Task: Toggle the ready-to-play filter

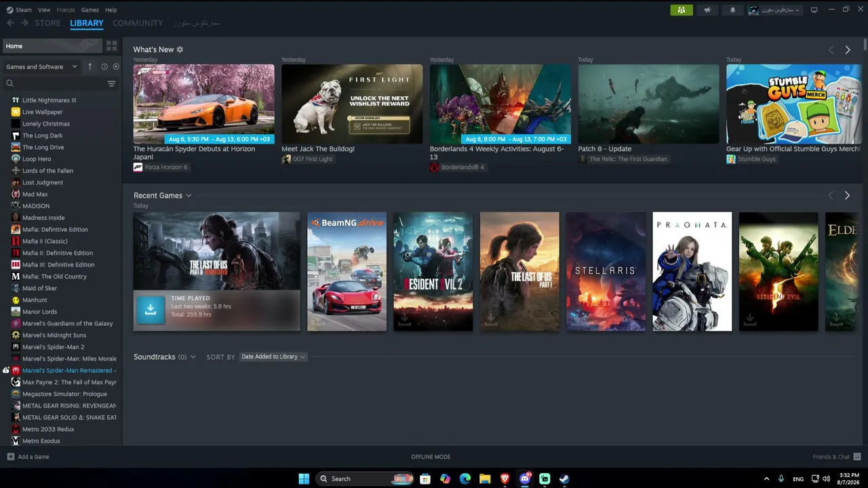Action: [116, 66]
